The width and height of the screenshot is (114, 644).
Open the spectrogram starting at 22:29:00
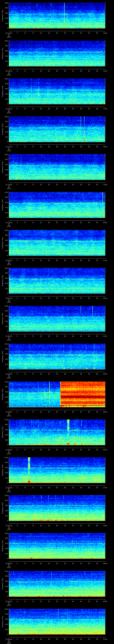coord(57,584)
